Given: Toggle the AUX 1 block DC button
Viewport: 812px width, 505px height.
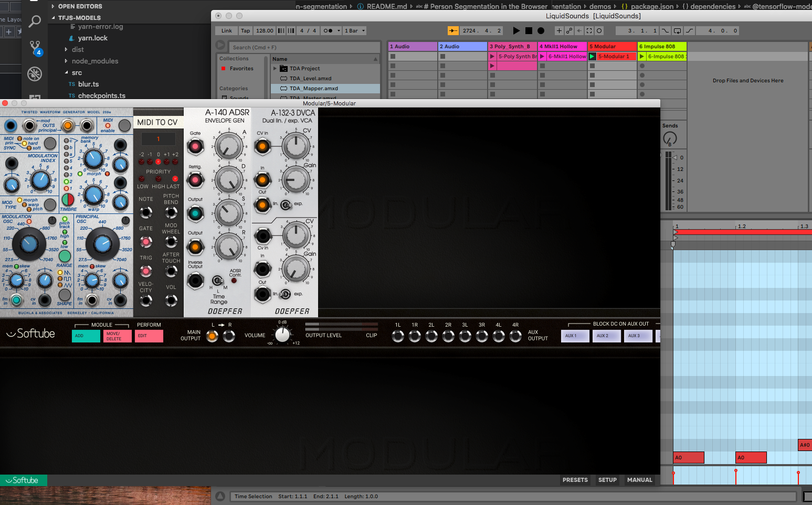Looking at the screenshot, I should [575, 336].
